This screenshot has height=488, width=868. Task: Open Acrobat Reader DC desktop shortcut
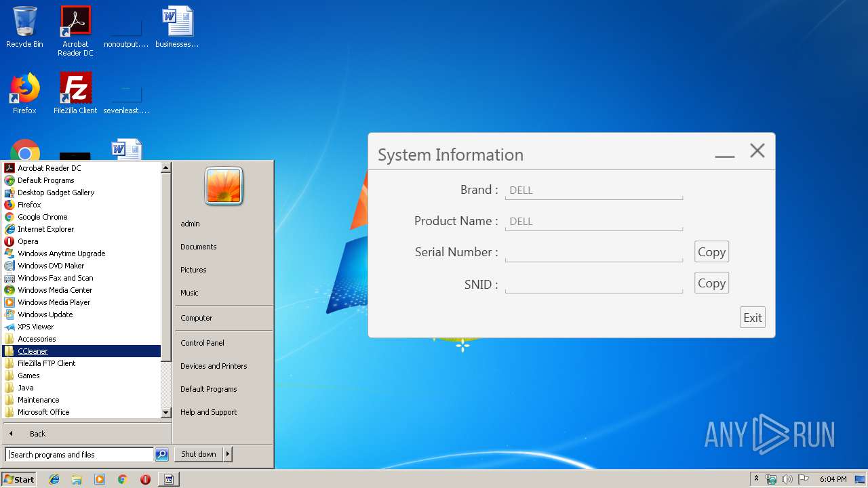tap(75, 32)
